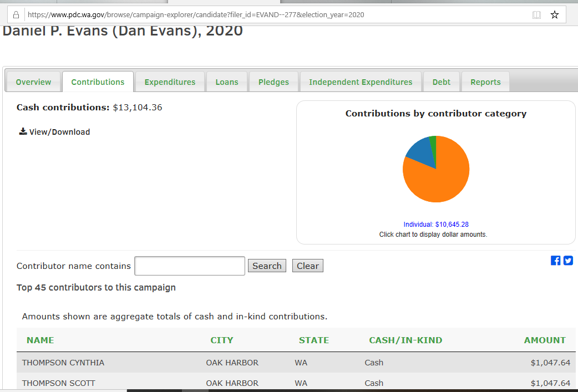Open the Loans tab
The image size is (578, 392).
[x=227, y=82]
